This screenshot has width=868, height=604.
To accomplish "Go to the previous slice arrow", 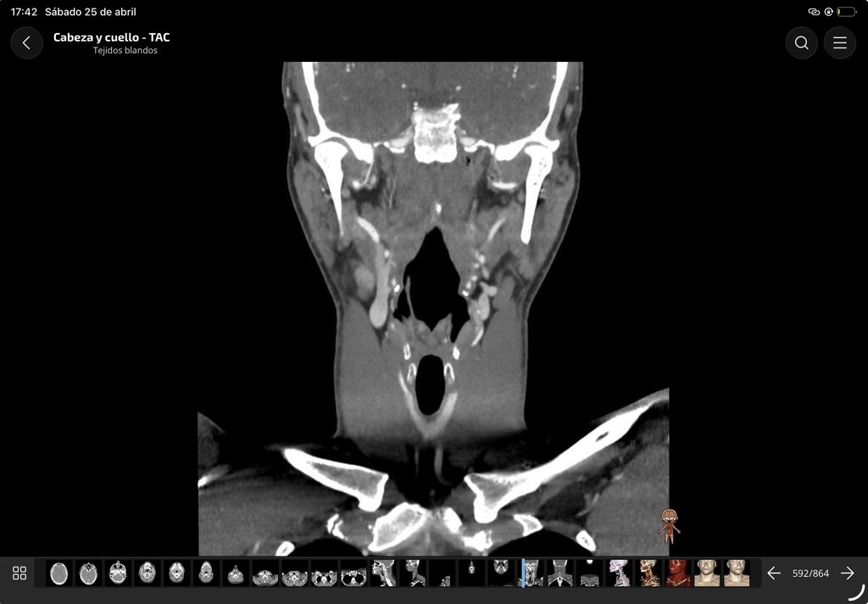I will 774,573.
